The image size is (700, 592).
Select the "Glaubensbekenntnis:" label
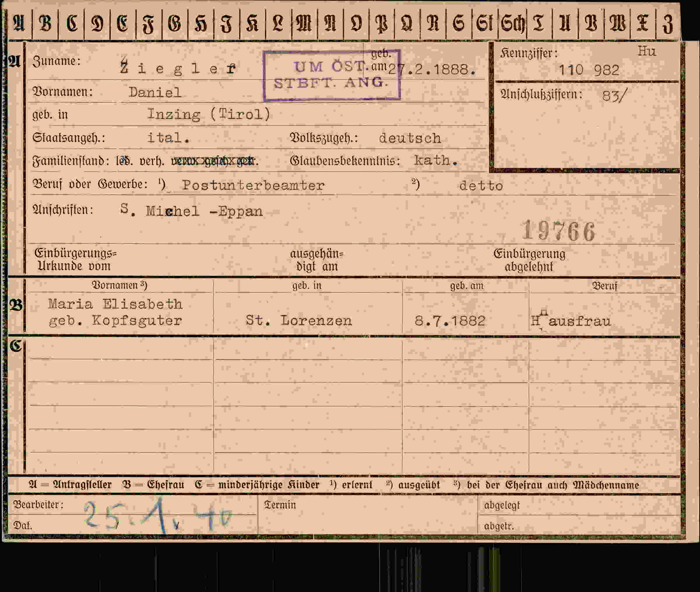[x=345, y=161]
